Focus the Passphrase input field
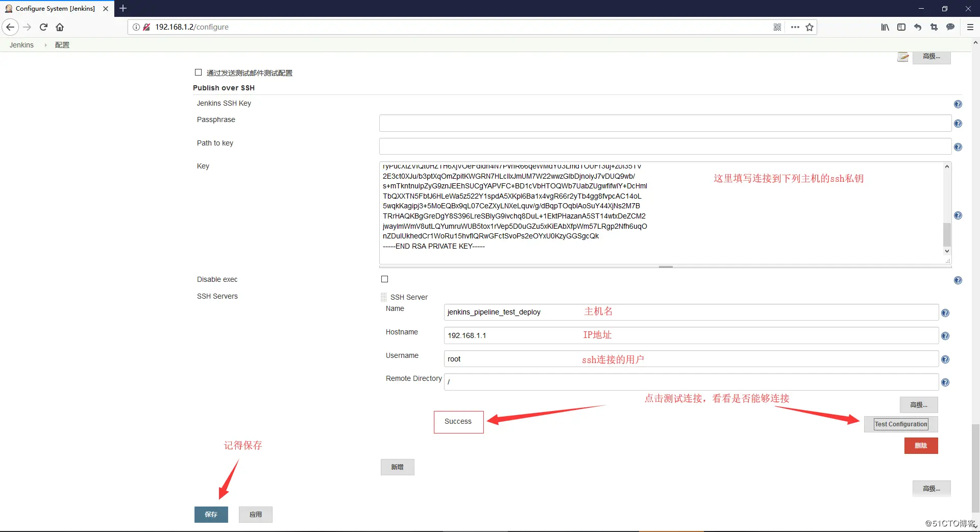The image size is (980, 532). 665,123
